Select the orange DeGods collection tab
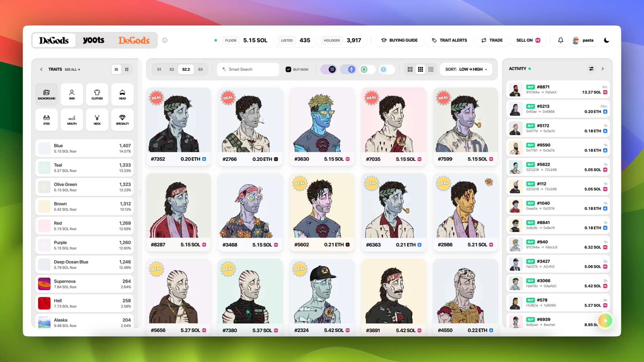 click(134, 40)
